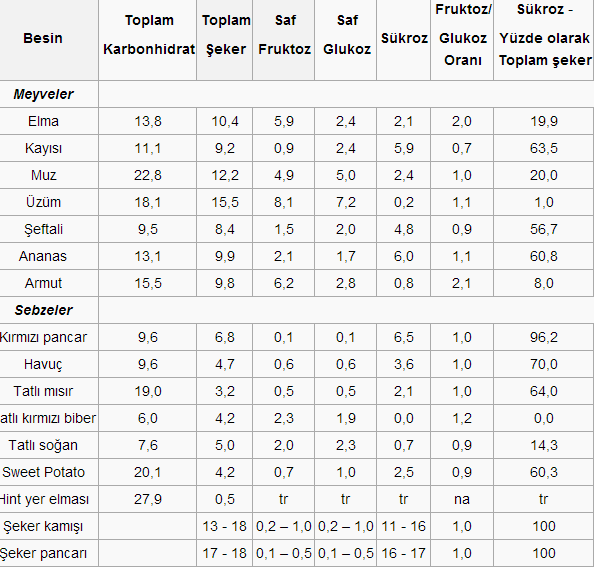
Task: Select the Sweet Potato row label
Action: [43, 472]
